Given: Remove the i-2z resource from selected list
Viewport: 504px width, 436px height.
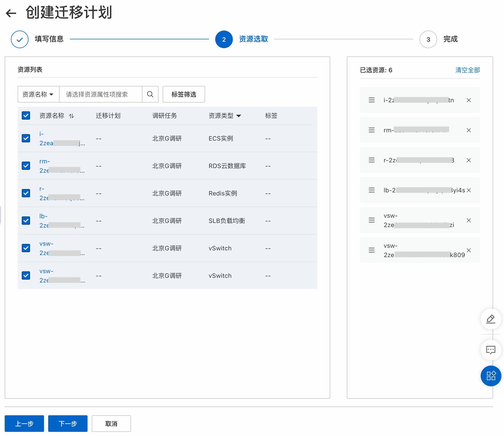Looking at the screenshot, I should 469,100.
